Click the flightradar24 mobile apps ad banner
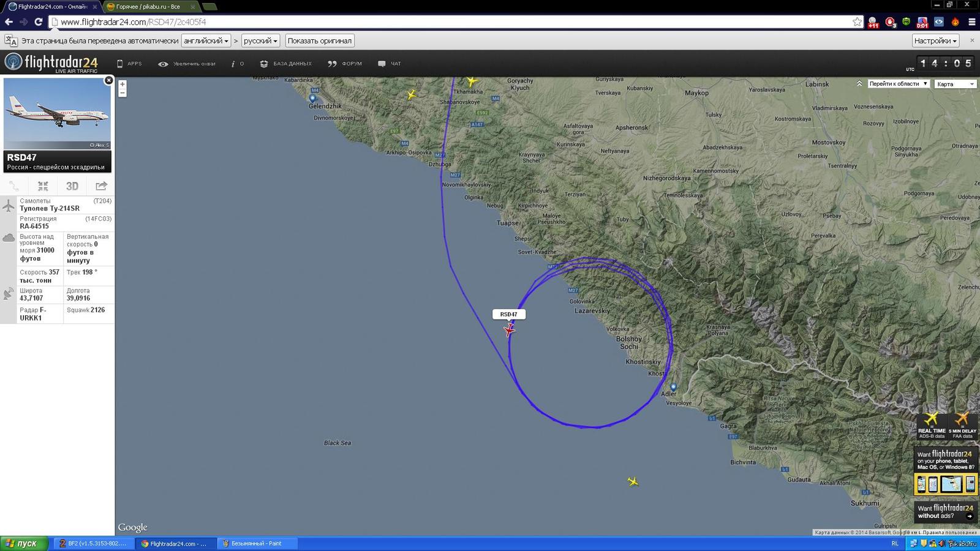Screen dimensions: 980x551 coord(946,471)
